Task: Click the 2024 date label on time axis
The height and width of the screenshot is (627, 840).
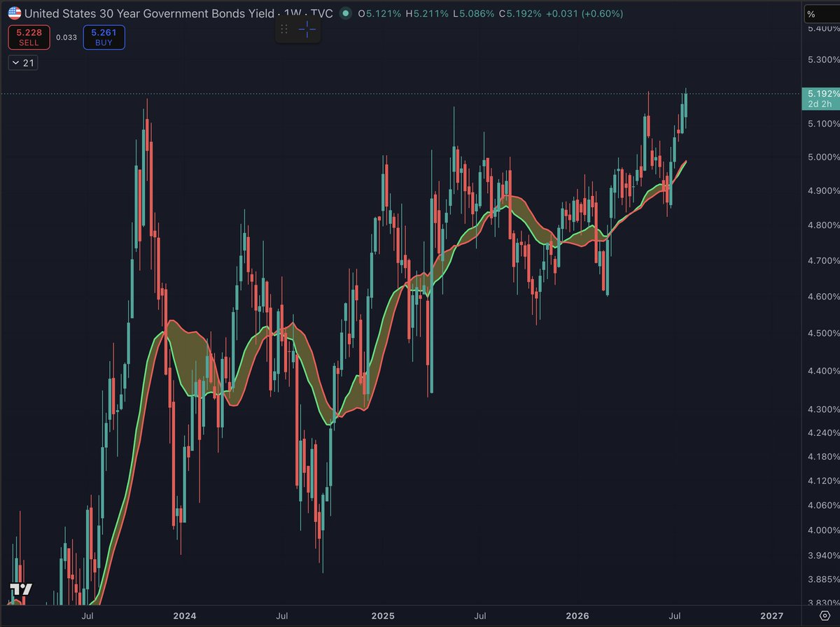Action: tap(185, 615)
